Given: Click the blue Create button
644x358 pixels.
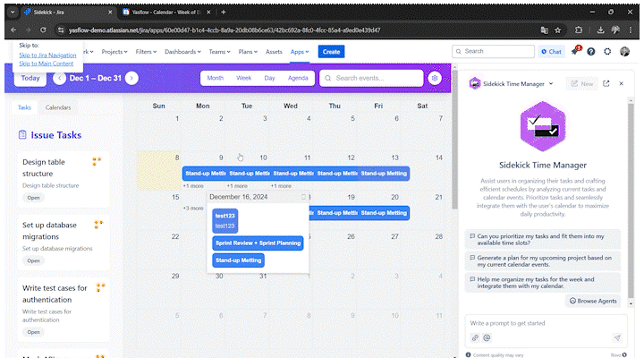Looking at the screenshot, I should (x=331, y=52).
